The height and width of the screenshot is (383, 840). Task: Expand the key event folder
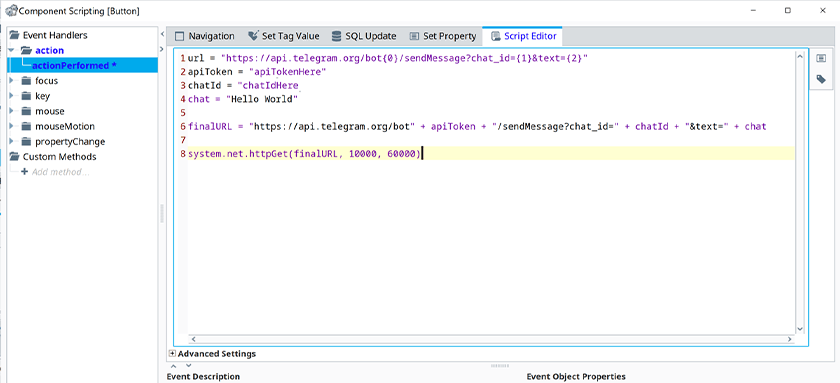pyautogui.click(x=12, y=96)
